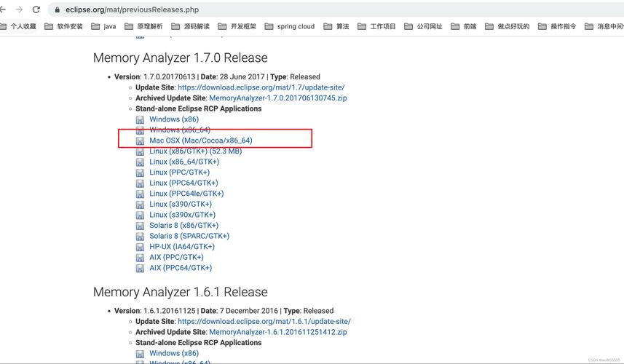Screen dimensions: 624x364
Task: Download Mac OSX (Mac/Cocoa/x86_64) build
Action: click(200, 141)
